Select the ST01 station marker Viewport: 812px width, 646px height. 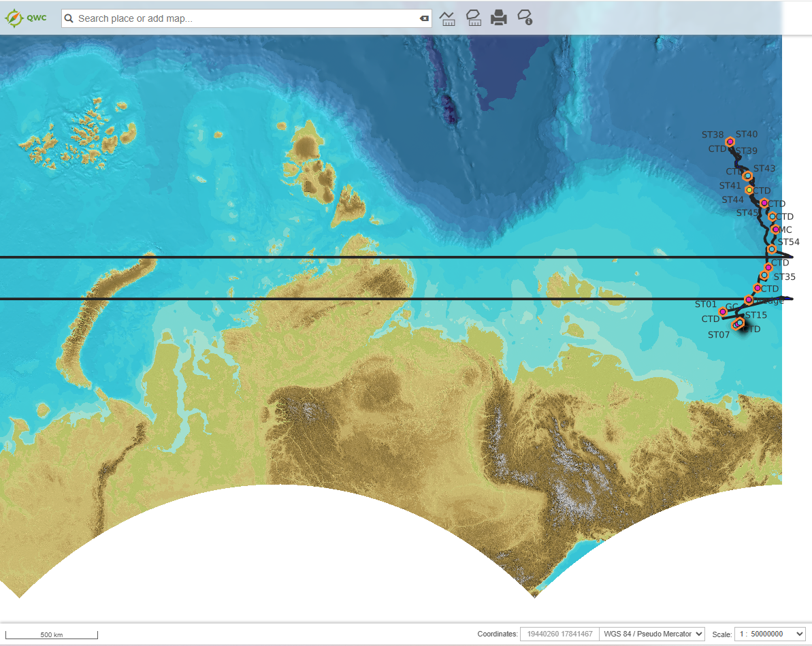click(x=723, y=312)
